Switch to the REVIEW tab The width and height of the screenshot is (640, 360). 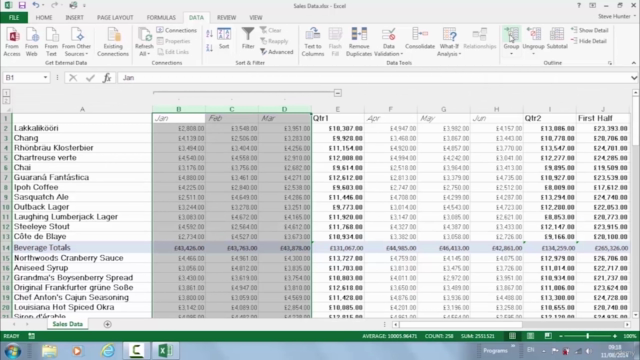click(226, 18)
